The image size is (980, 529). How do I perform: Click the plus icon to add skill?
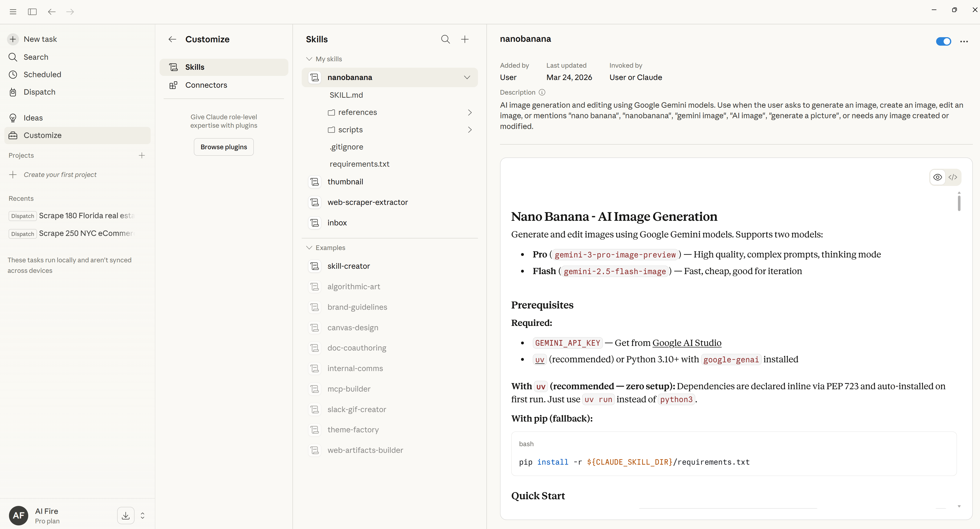465,39
